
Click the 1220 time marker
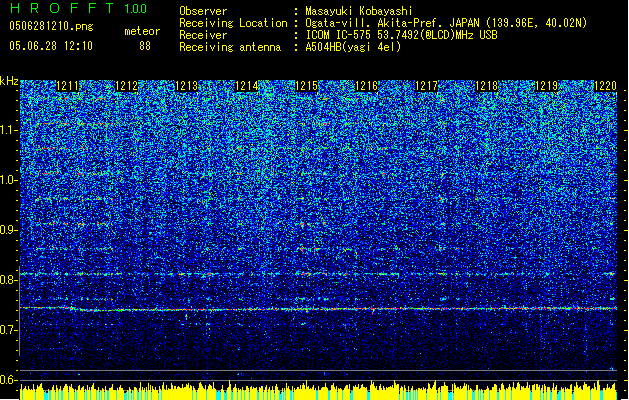pos(605,86)
